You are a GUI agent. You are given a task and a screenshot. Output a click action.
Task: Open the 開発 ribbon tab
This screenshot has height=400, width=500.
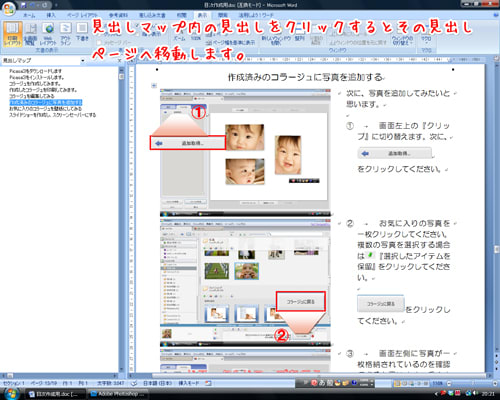(223, 15)
